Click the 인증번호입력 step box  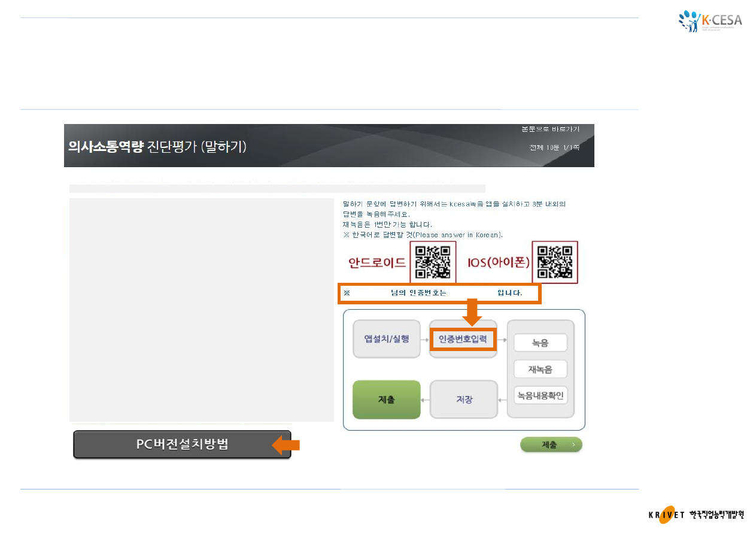click(463, 340)
